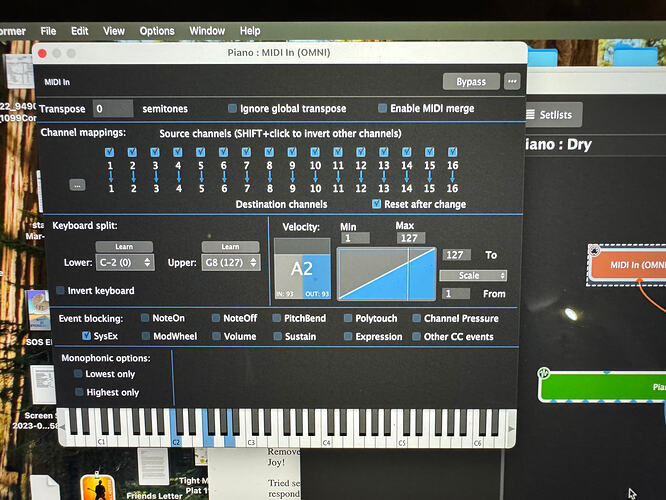Open the velocity Scale dropdown
This screenshot has height=500, width=666.
pyautogui.click(x=473, y=275)
